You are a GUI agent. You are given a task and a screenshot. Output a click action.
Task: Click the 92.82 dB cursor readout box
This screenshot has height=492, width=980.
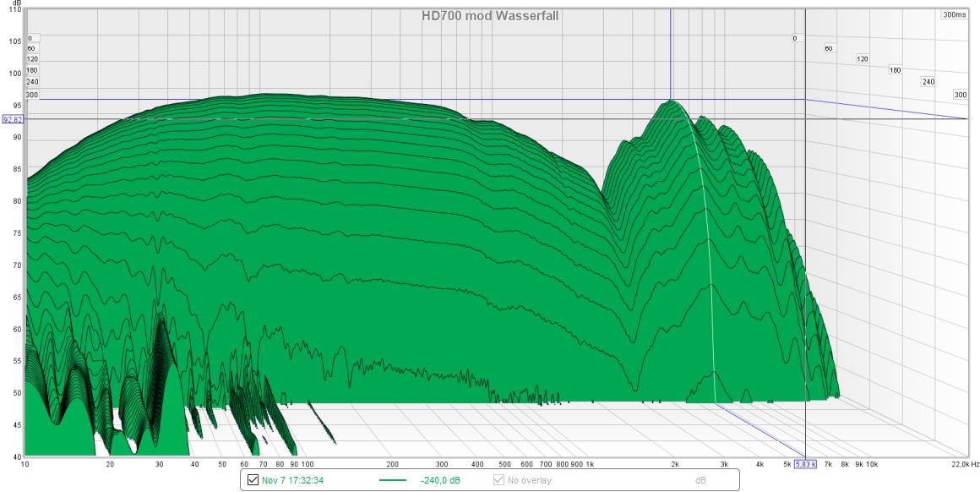click(x=12, y=119)
